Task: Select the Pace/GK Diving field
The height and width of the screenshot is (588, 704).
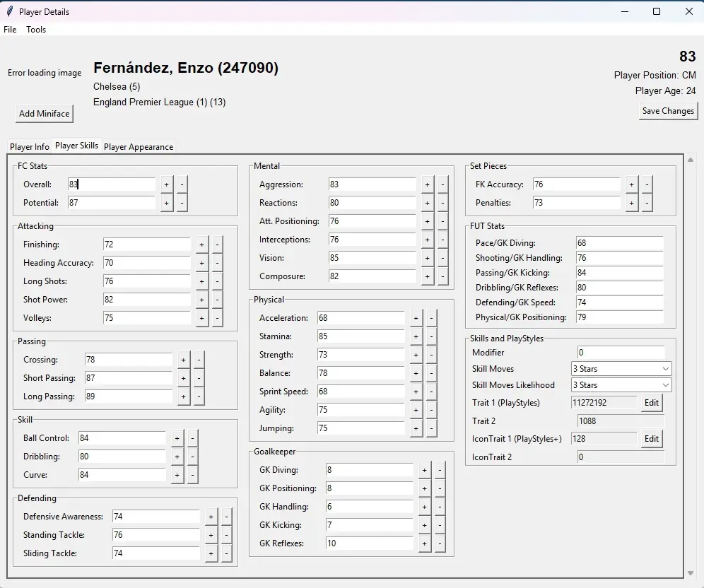Action: (x=620, y=243)
